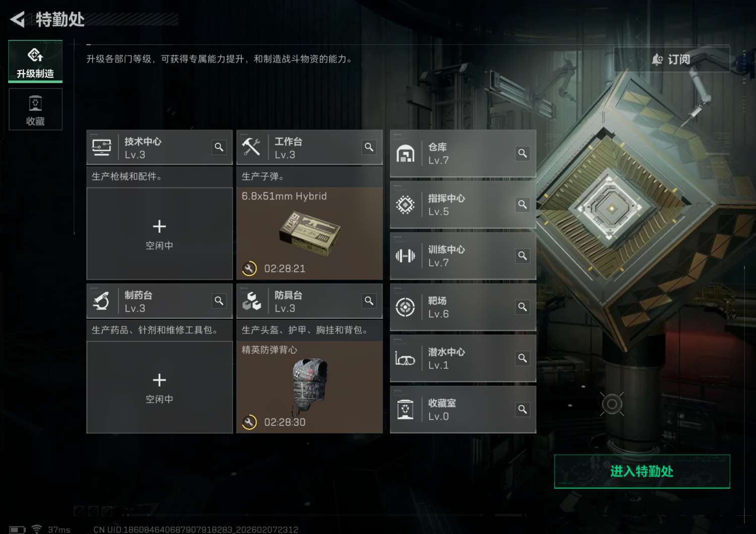The width and height of the screenshot is (756, 534).
Task: Add production in the idle 技术中心 slot
Action: (159, 234)
